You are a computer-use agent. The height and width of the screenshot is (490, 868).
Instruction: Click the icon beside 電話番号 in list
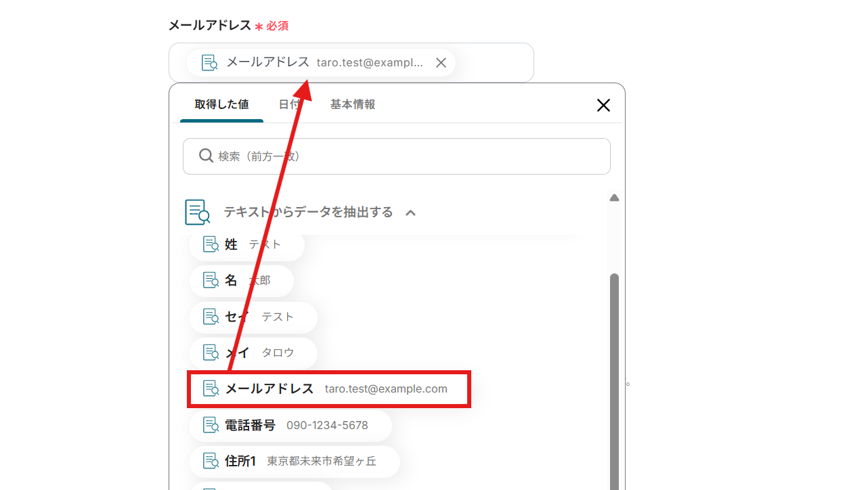pyautogui.click(x=211, y=425)
